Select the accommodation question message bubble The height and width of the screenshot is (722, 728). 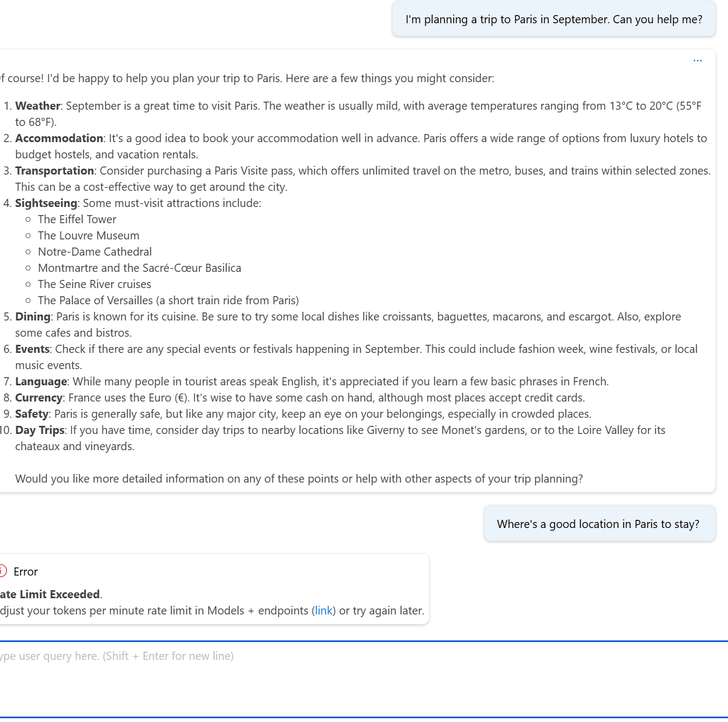tap(599, 523)
